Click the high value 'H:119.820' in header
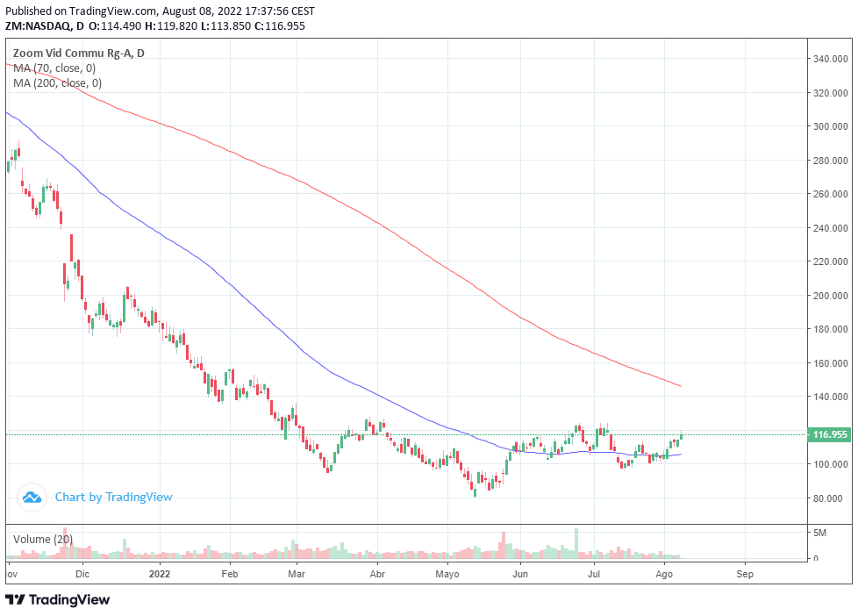The width and height of the screenshot is (858, 616). (x=171, y=25)
